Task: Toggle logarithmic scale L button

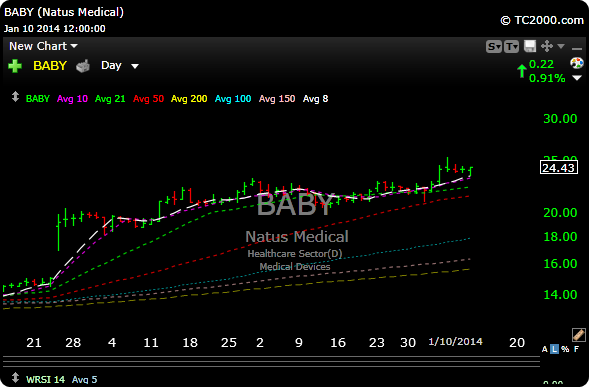Action: pos(554,349)
